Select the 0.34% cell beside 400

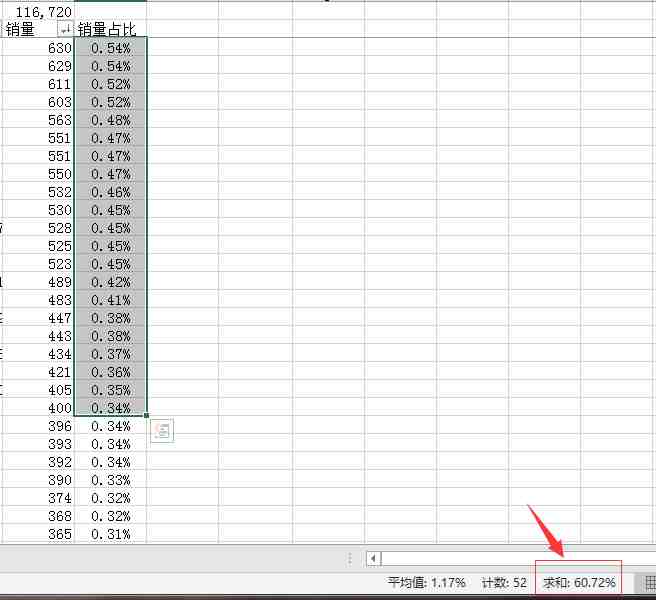tap(110, 408)
